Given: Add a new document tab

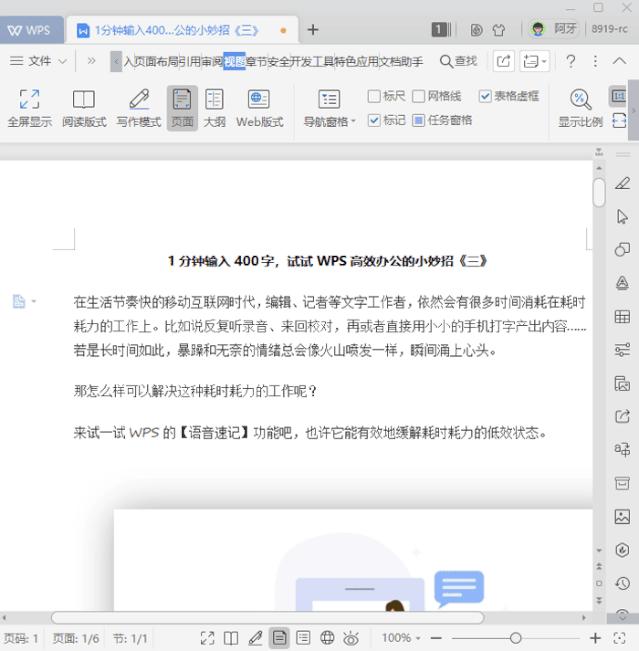Looking at the screenshot, I should (x=313, y=30).
